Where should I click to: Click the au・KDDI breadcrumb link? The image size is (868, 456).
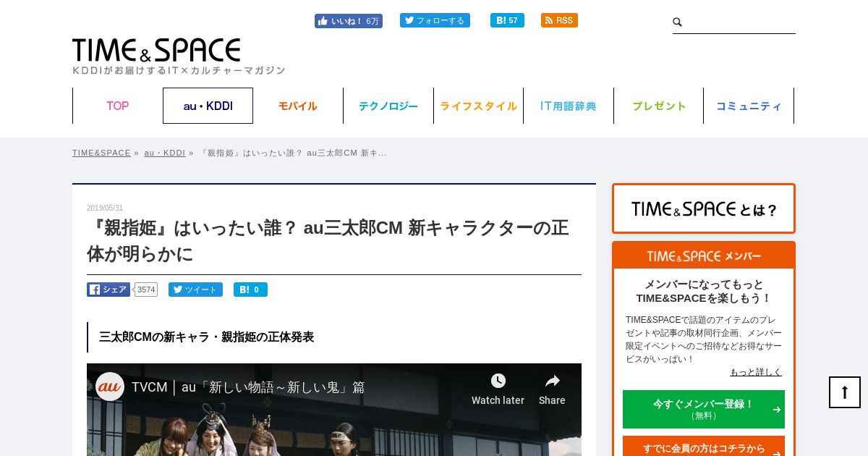[x=165, y=153]
